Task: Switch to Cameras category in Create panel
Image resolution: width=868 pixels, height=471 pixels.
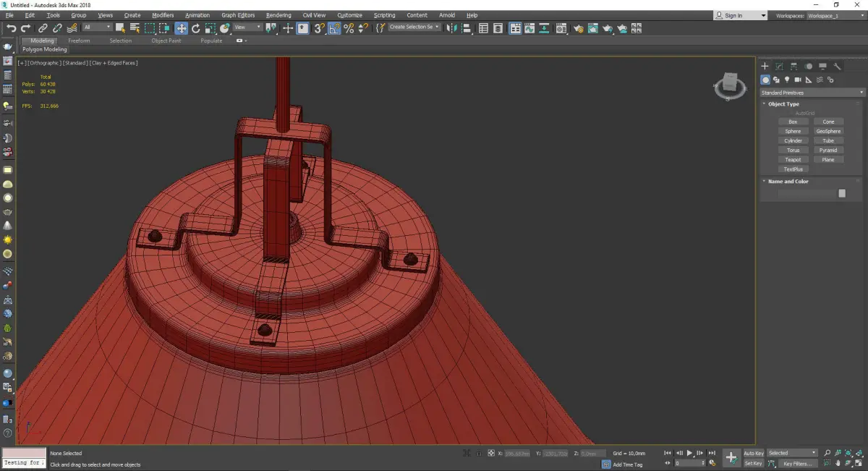Action: pyautogui.click(x=798, y=80)
